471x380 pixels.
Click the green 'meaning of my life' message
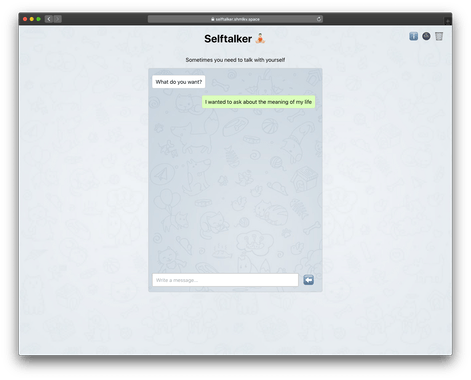258,102
